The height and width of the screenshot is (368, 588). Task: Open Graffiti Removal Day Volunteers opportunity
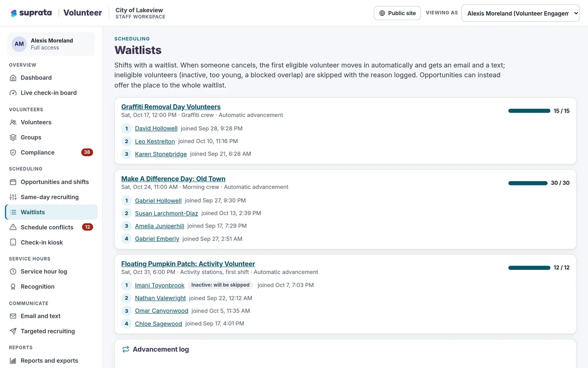(x=171, y=107)
